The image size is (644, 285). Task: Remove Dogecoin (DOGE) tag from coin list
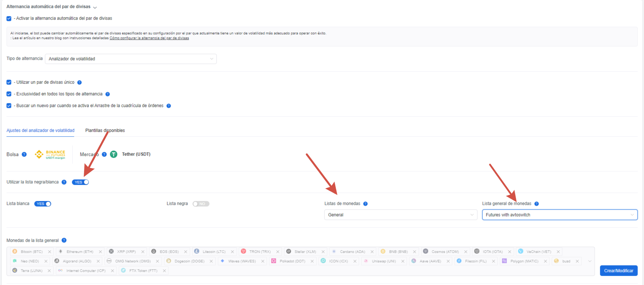pos(211,261)
